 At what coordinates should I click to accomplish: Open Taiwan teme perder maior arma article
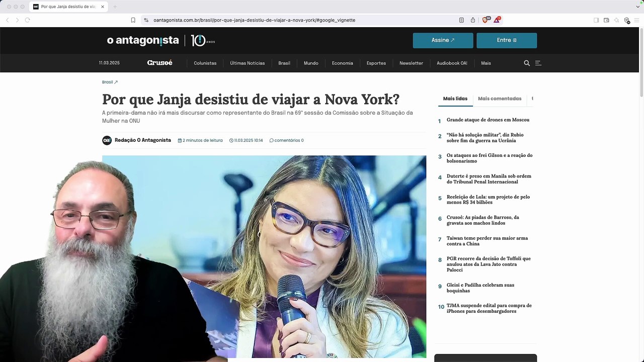point(488,241)
